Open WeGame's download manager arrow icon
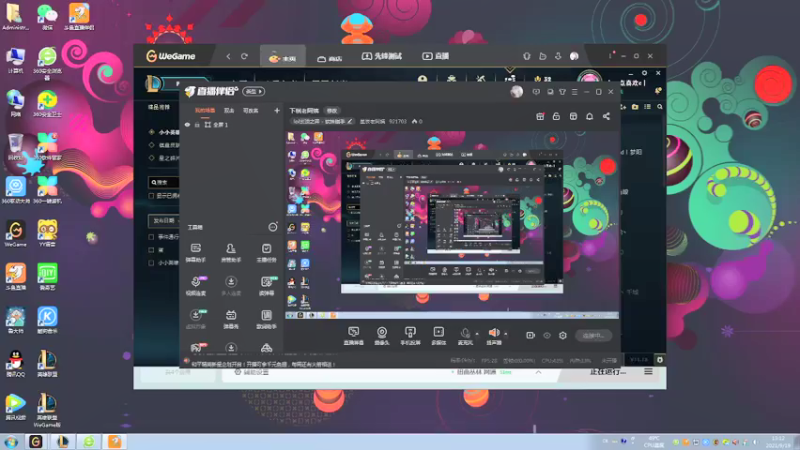 click(558, 56)
